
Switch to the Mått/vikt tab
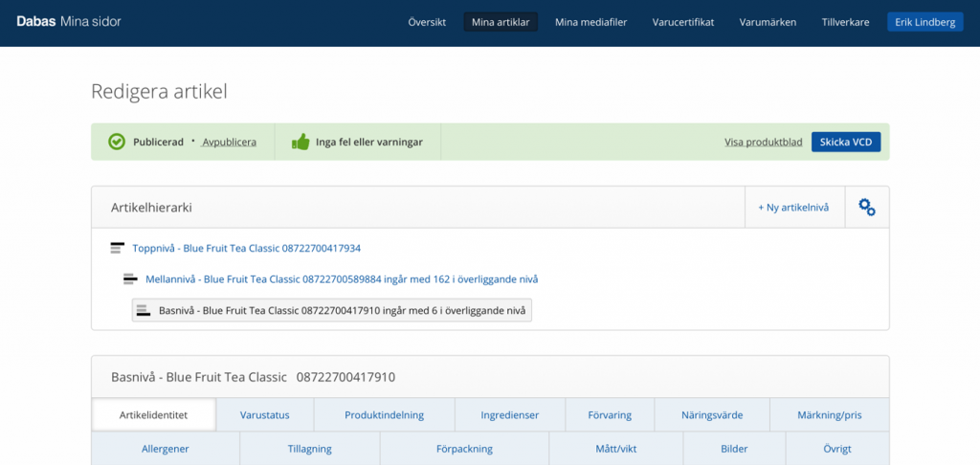615,449
